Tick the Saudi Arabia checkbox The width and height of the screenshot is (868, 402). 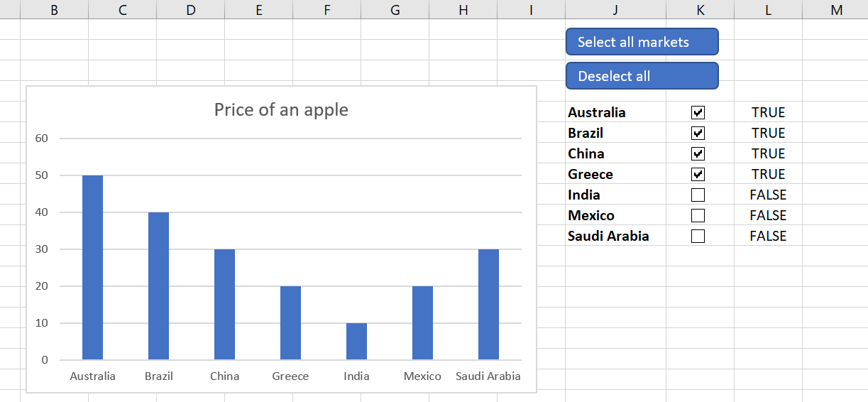coord(698,236)
